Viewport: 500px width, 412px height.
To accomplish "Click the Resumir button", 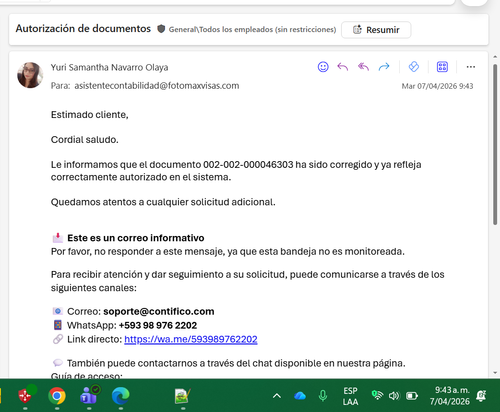I will pos(376,30).
